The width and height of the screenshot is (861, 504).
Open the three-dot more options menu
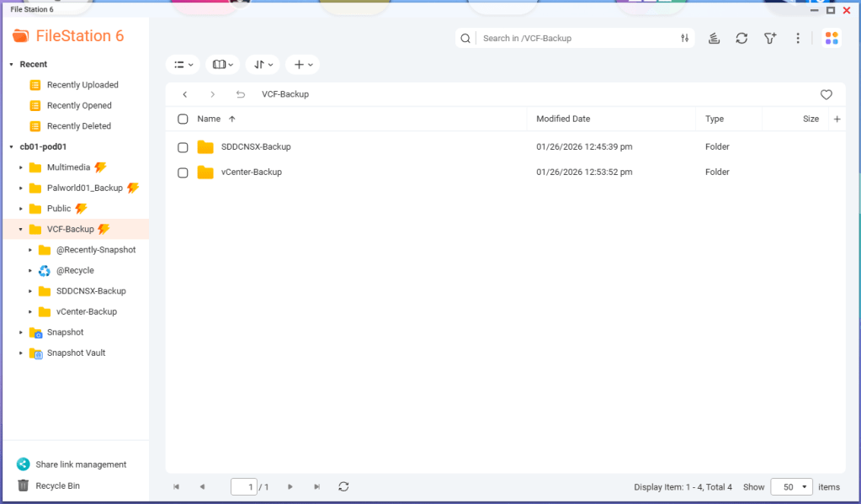(x=798, y=39)
